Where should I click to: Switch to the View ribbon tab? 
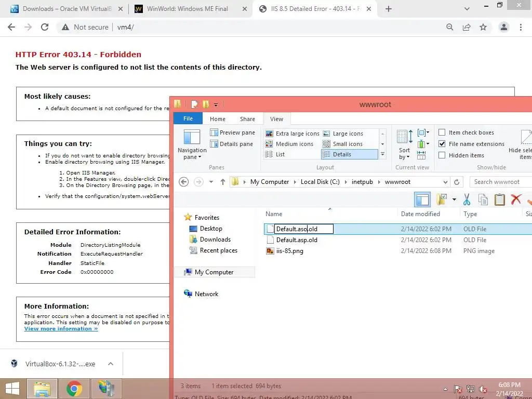click(276, 119)
